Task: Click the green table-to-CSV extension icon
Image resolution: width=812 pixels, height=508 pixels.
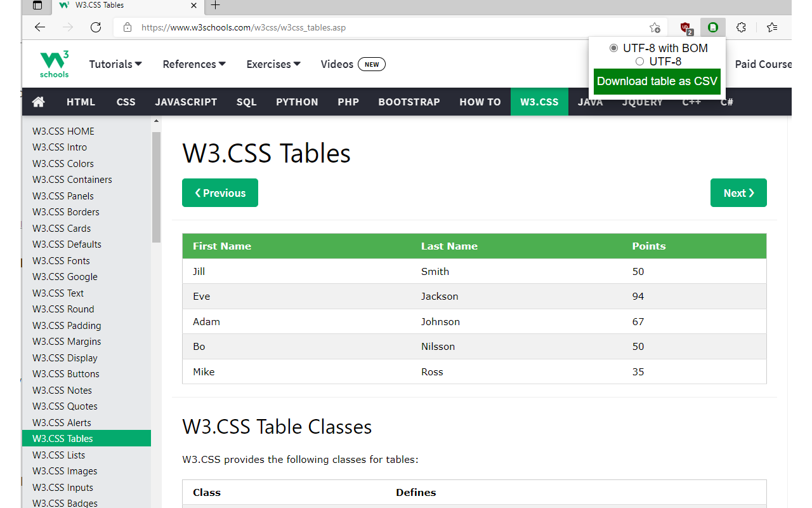Action: pyautogui.click(x=713, y=27)
